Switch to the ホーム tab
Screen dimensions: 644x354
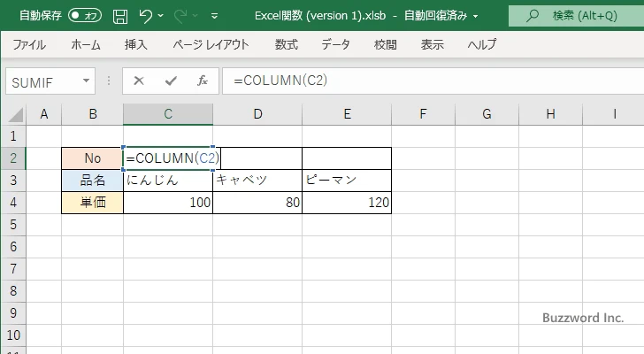86,44
